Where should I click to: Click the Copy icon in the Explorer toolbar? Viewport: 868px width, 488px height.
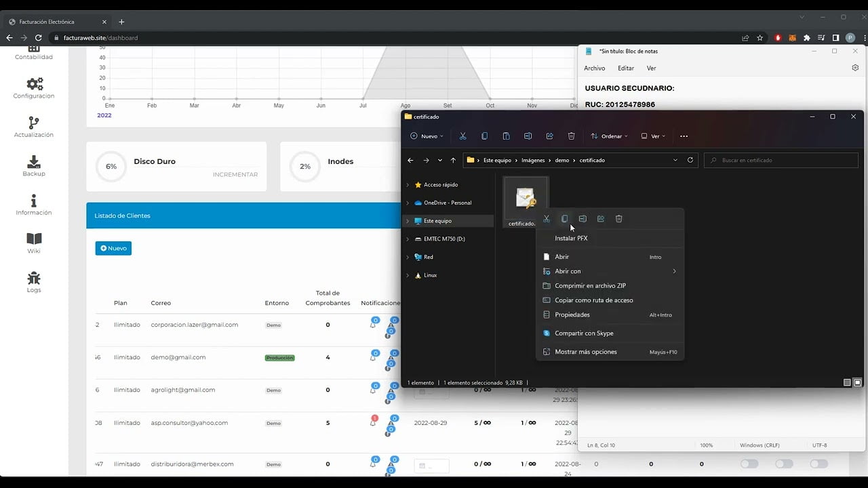pos(484,136)
